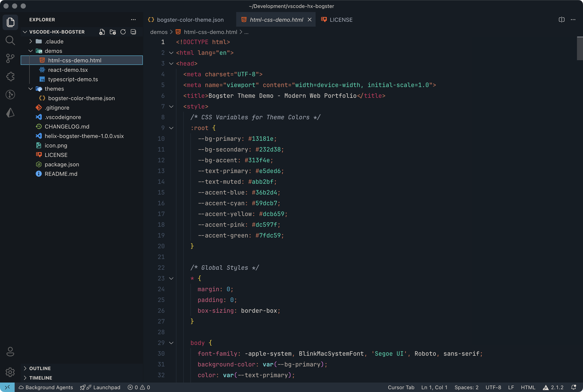Click HTML language mode in status bar

(528, 387)
